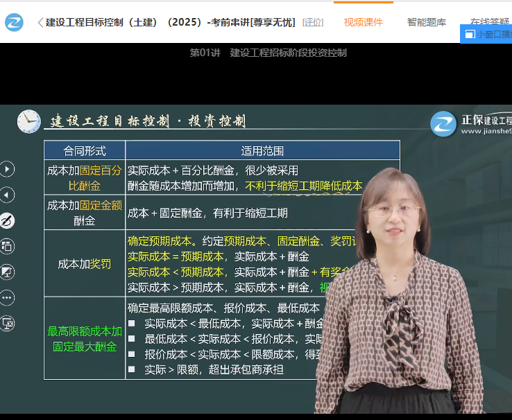
Task: Switch to the 在线答疑 tab
Action: click(x=490, y=22)
